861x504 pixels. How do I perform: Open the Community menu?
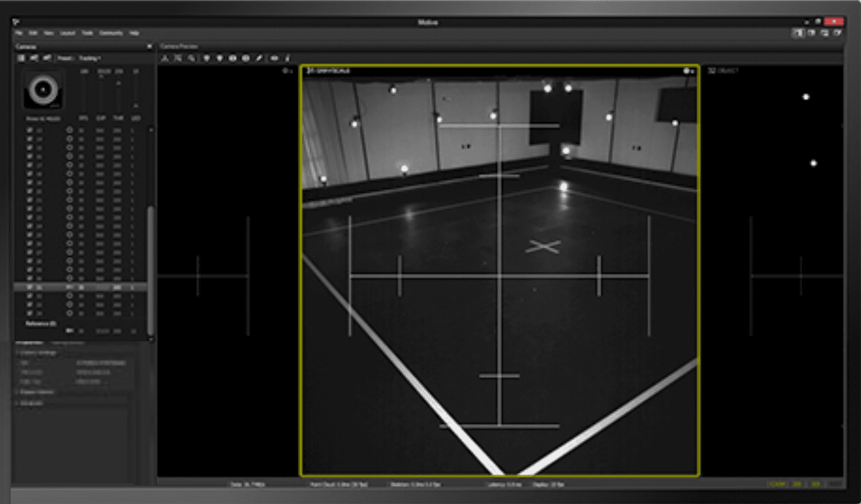[111, 33]
